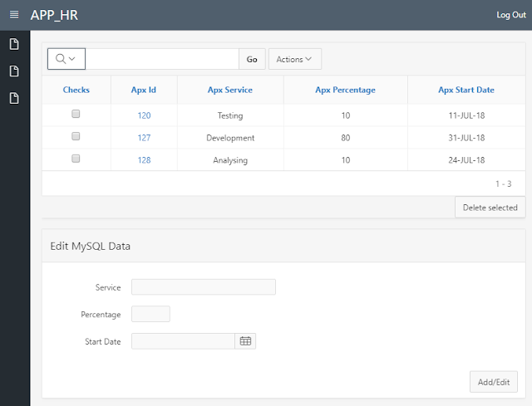Click the second page icon in sidebar
This screenshot has width=532, height=406.
13,71
